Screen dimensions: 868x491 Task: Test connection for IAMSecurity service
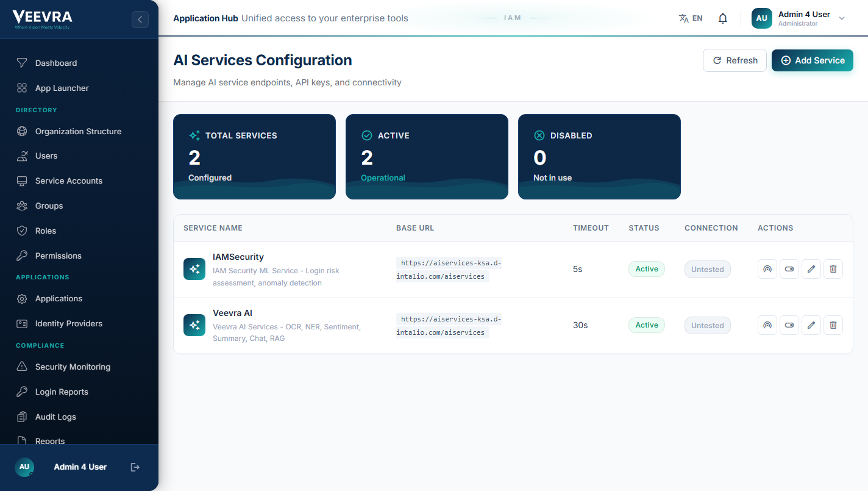click(x=767, y=269)
